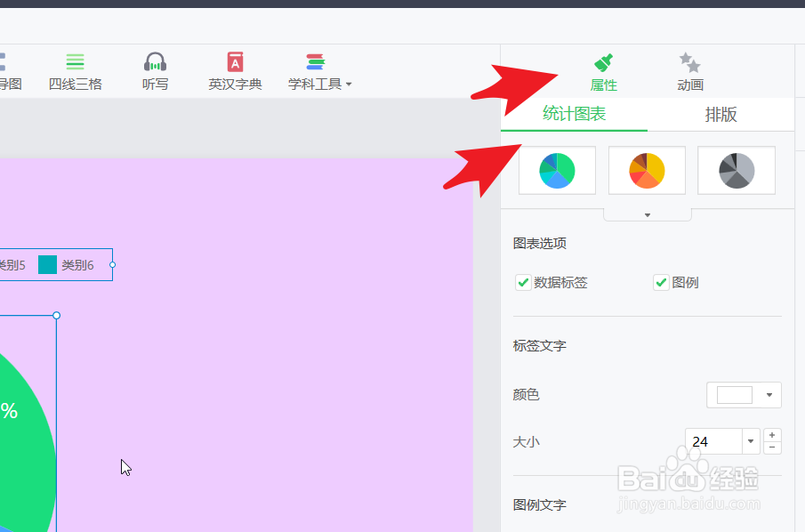
Task: Apply the green-blue pie chart style
Action: pyautogui.click(x=557, y=171)
